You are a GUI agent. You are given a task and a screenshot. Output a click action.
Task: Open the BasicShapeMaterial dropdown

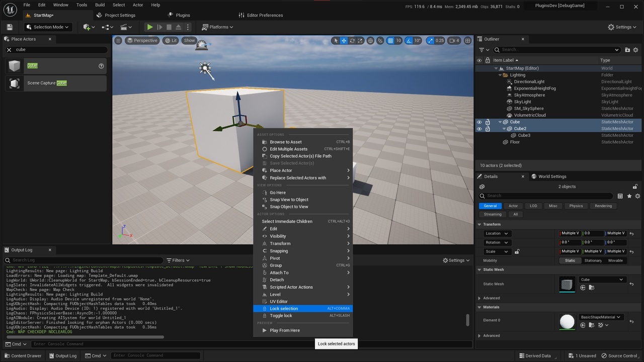tap(602, 317)
